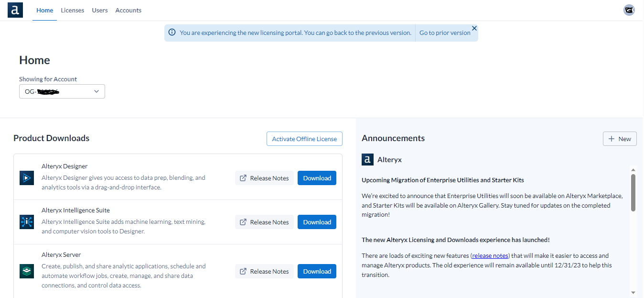Click the Home page heading
The height and width of the screenshot is (298, 644).
pyautogui.click(x=34, y=60)
